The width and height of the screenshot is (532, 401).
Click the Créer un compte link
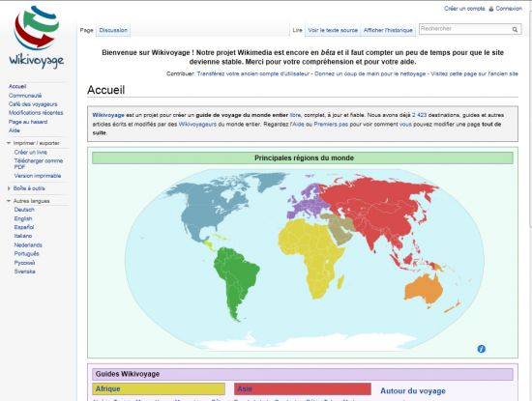464,9
